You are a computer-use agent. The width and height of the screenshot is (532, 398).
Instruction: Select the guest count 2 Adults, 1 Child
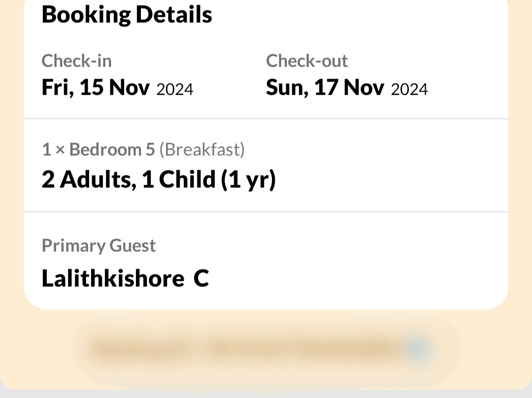coord(159,179)
